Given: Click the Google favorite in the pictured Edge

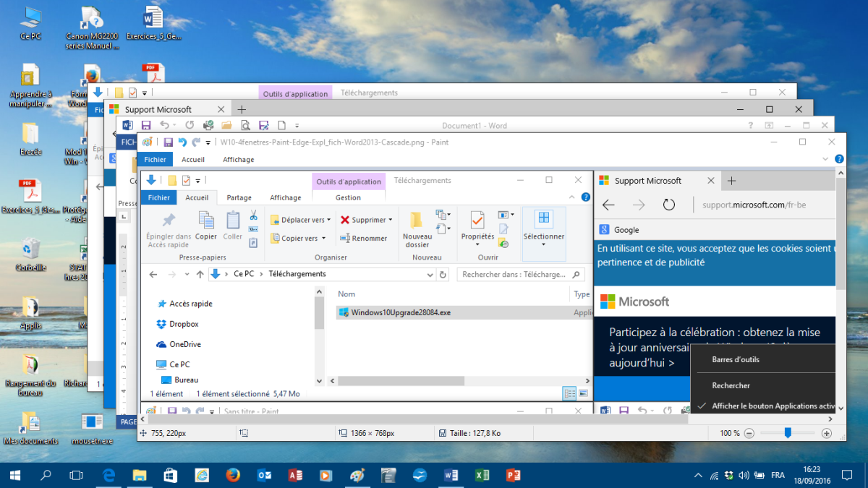Looking at the screenshot, I should click(619, 230).
